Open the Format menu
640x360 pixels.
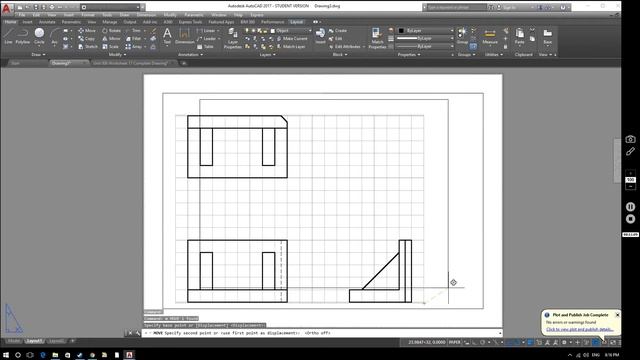pyautogui.click(x=87, y=15)
